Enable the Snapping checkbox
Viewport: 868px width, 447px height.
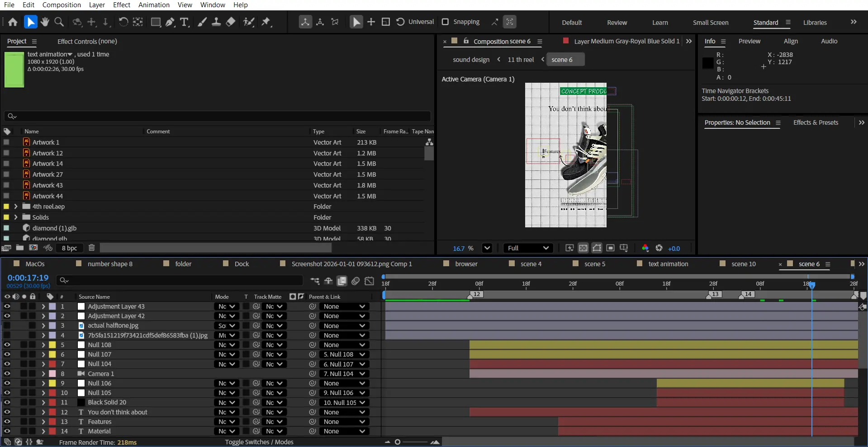point(445,22)
